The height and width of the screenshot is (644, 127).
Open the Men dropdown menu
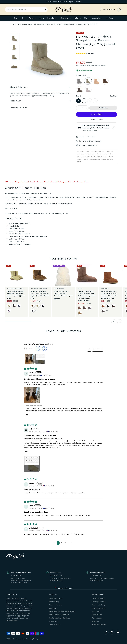click(x=41, y=18)
